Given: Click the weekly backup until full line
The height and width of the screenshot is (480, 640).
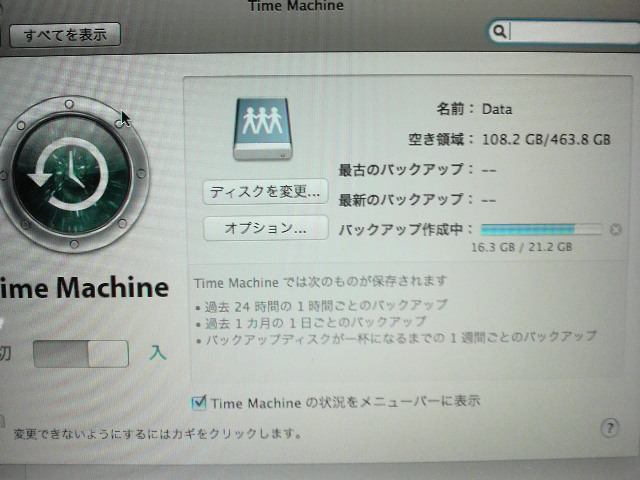Looking at the screenshot, I should point(396,338).
